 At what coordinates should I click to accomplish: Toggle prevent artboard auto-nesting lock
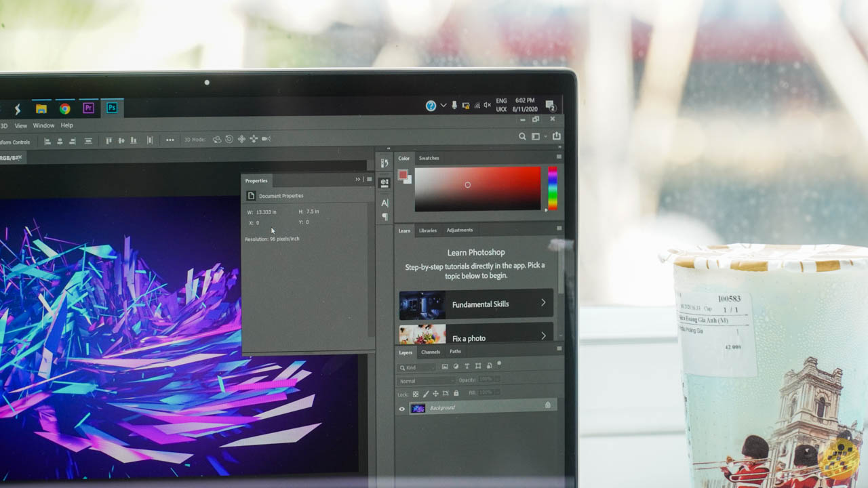pos(446,393)
